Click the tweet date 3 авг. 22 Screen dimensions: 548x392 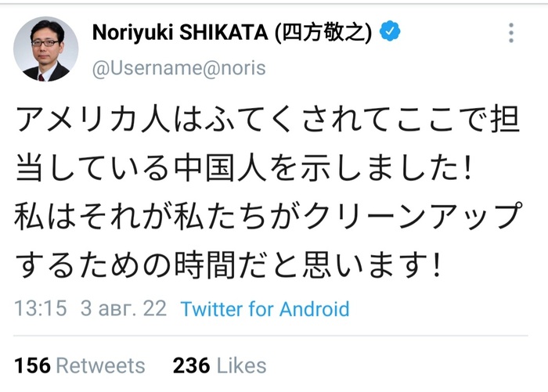tap(124, 307)
